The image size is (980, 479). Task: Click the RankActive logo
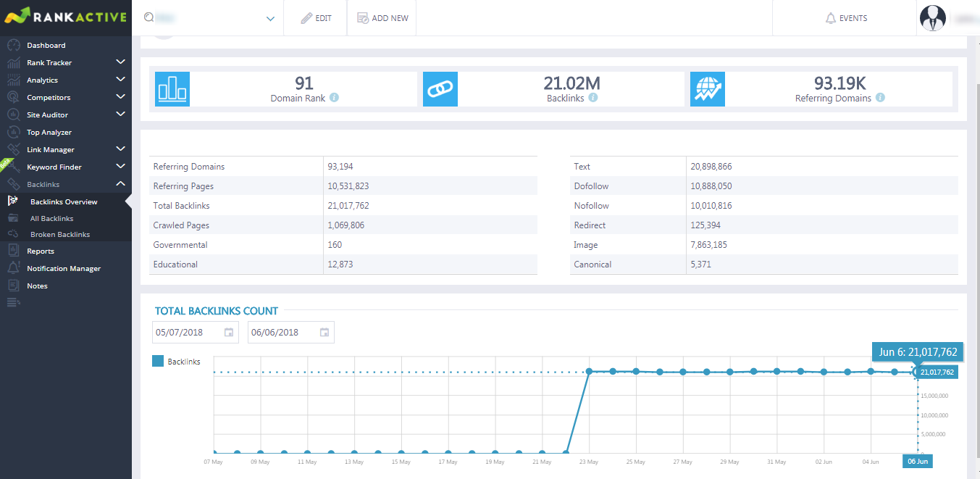65,17
